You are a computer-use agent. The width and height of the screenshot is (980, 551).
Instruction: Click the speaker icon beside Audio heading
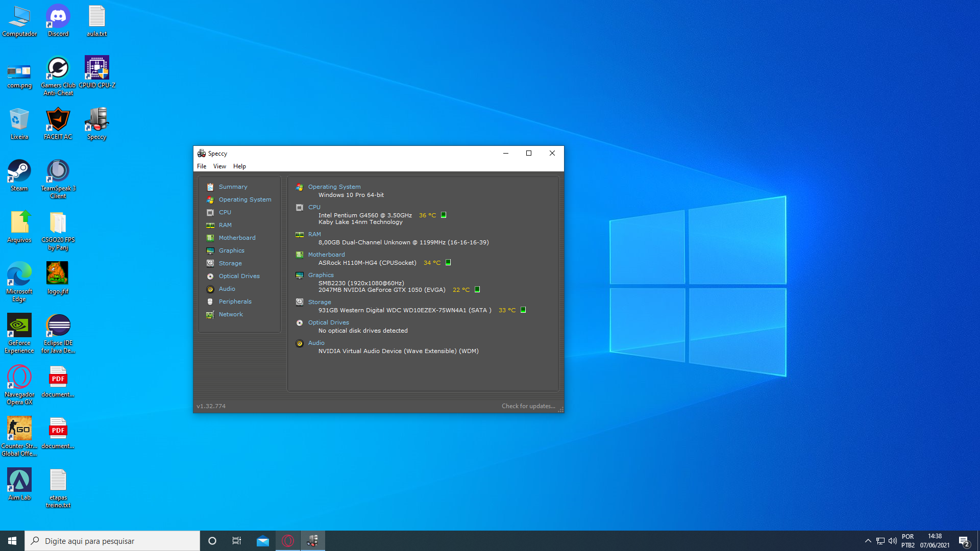pyautogui.click(x=300, y=343)
